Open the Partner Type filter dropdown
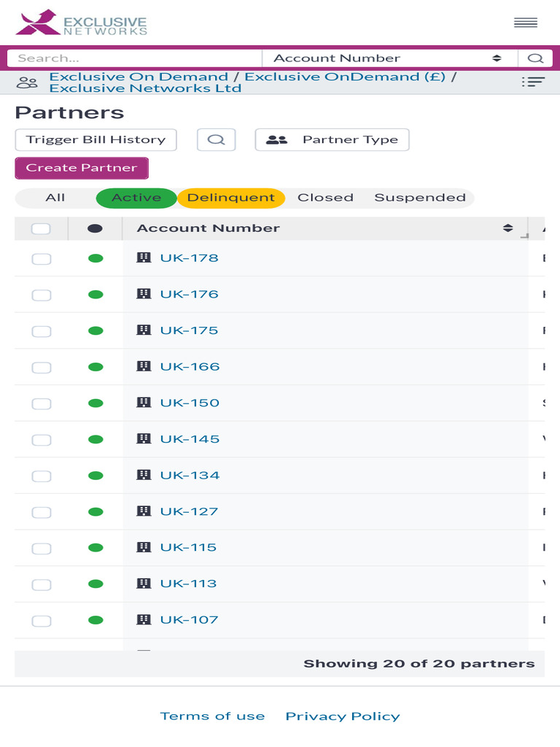Viewport: 560px width, 747px height. [332, 139]
